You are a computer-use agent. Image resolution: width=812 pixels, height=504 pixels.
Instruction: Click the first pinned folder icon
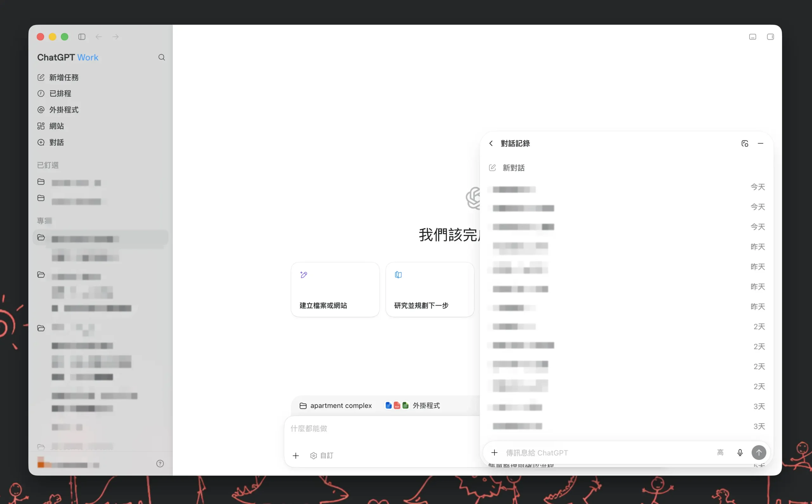point(41,182)
